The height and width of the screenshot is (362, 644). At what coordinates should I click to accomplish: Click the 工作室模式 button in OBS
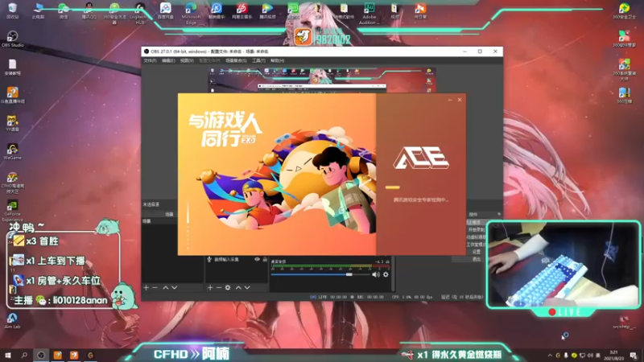[x=476, y=245]
